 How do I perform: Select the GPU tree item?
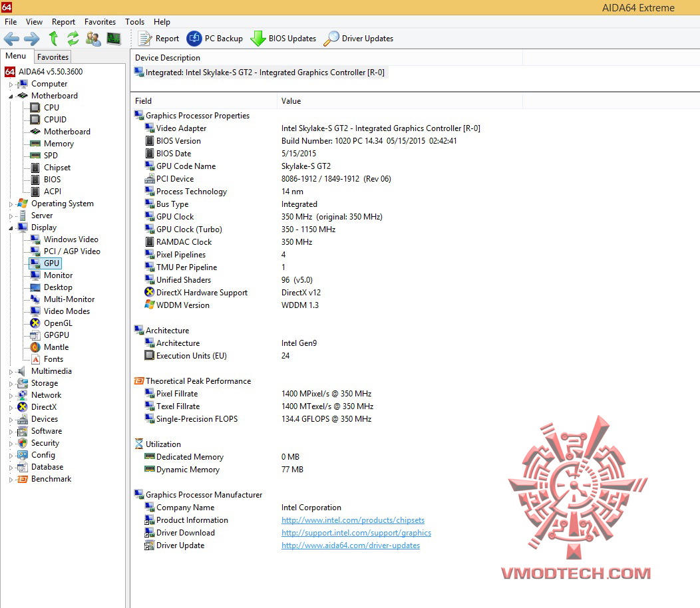point(51,263)
